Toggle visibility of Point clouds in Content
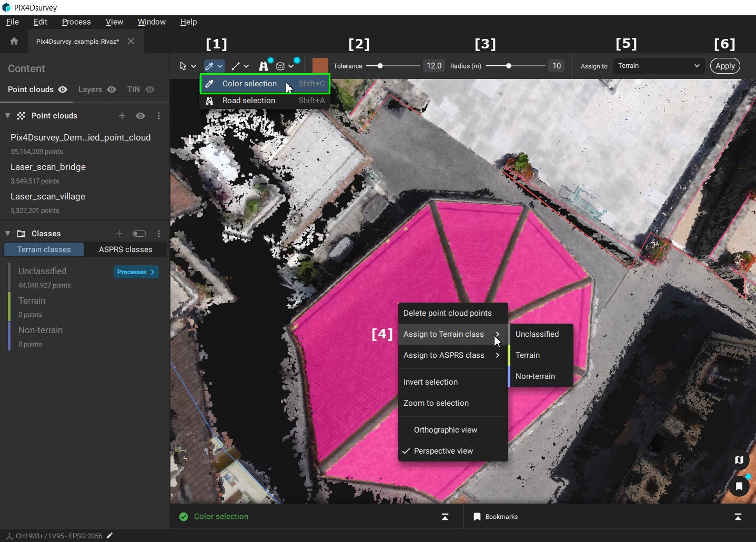756x542 pixels. (63, 90)
